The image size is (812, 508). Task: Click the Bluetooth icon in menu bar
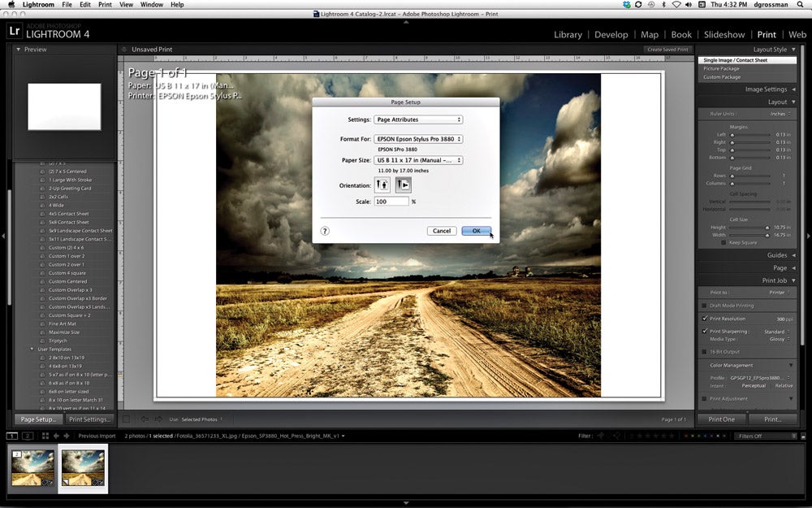664,5
